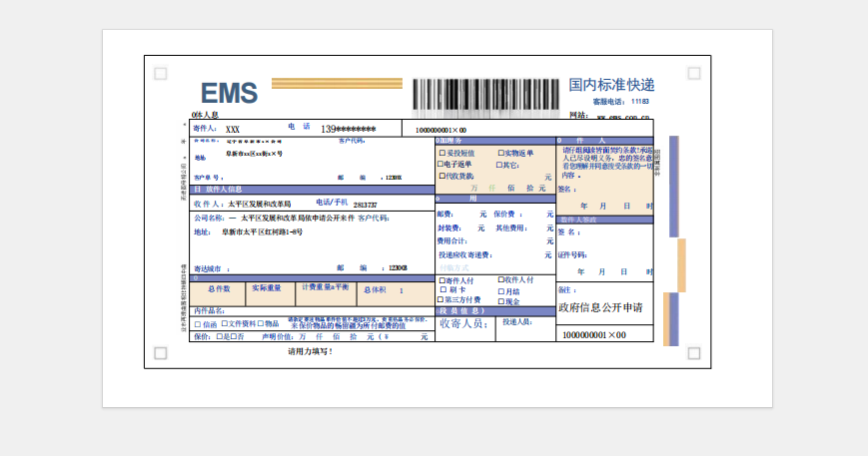Image resolution: width=868 pixels, height=456 pixels.
Task: Tick the 实物返单 checkbox
Action: [x=500, y=153]
